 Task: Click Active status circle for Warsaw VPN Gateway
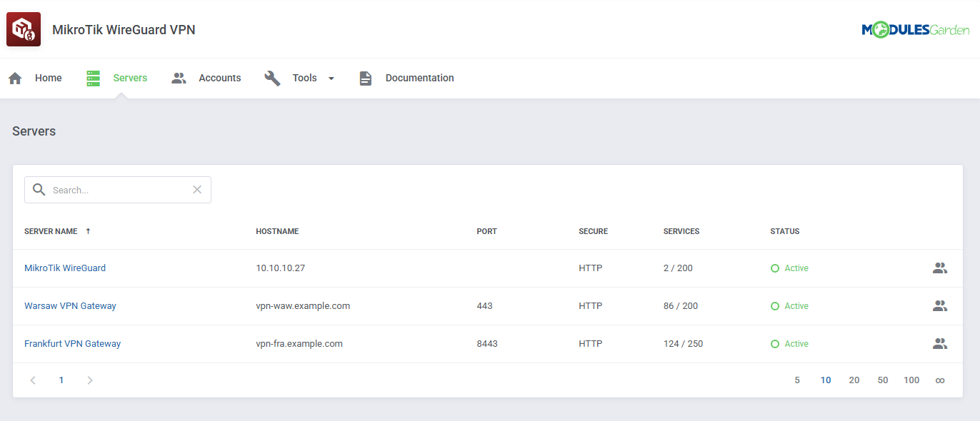click(x=775, y=306)
